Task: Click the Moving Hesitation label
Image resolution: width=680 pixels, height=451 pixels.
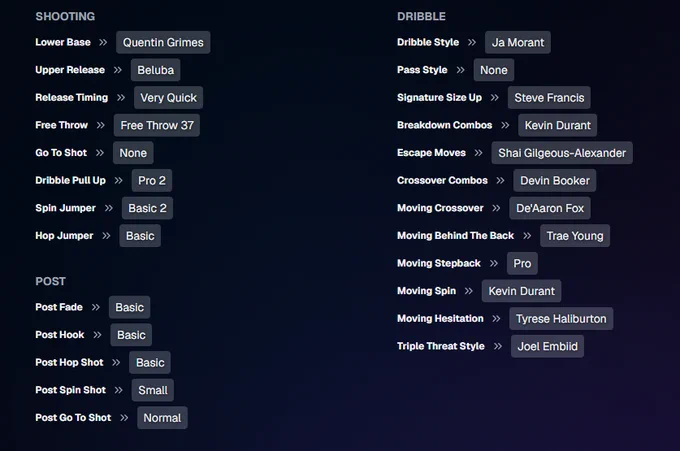Action: pos(440,319)
